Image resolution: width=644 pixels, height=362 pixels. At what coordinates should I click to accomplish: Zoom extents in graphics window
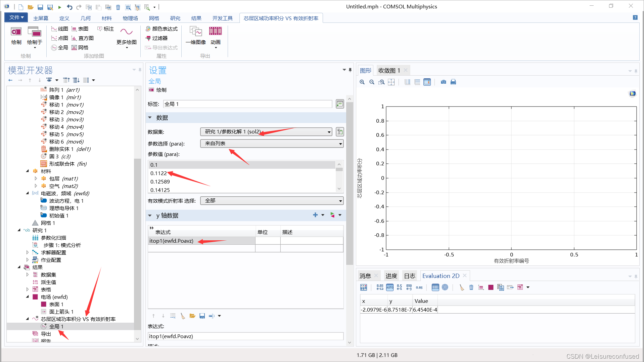click(x=391, y=82)
